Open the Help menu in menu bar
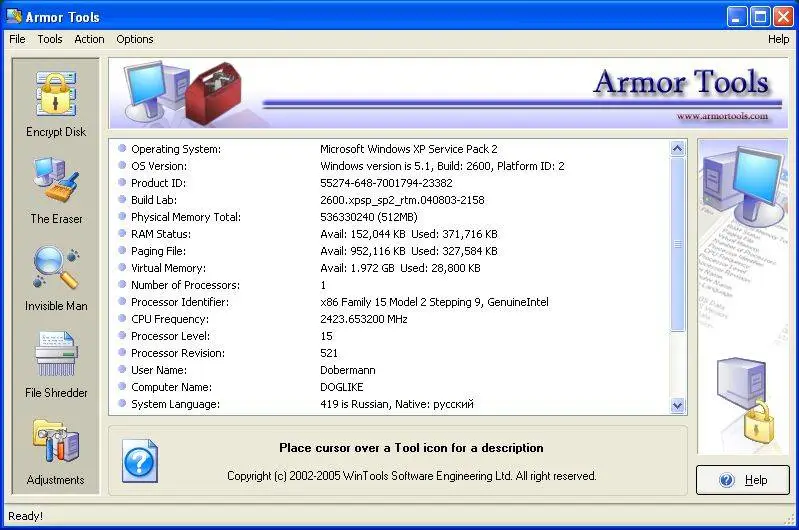The height and width of the screenshot is (530, 799). [x=779, y=39]
